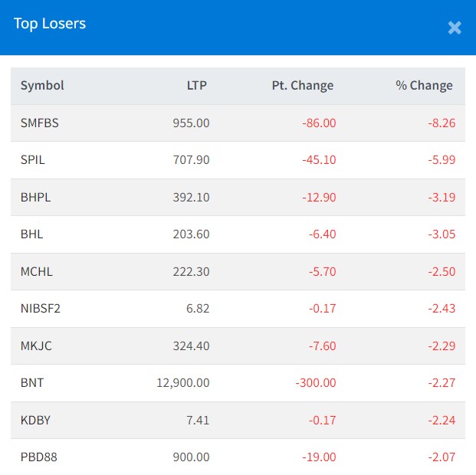The width and height of the screenshot is (476, 475).
Task: Click SMFBS percent change -8.26
Action: pyautogui.click(x=440, y=123)
